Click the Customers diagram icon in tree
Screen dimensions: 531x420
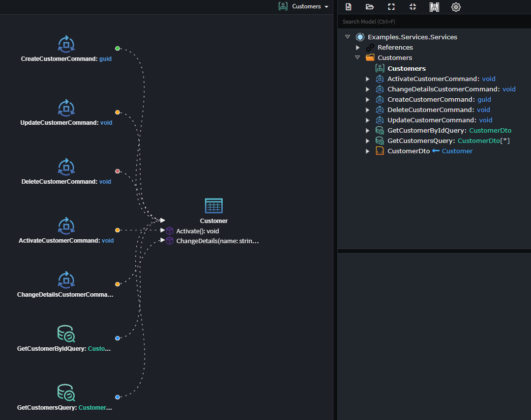click(x=380, y=68)
